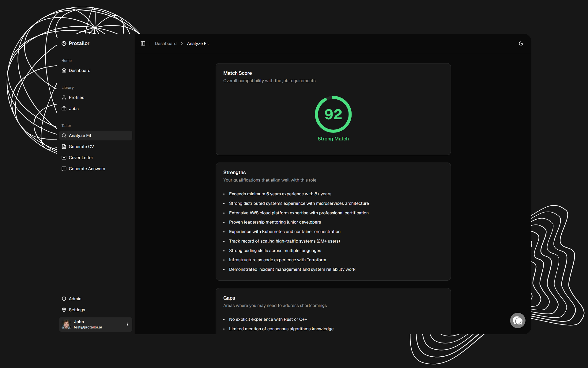Select the Dashboard home icon

[64, 70]
